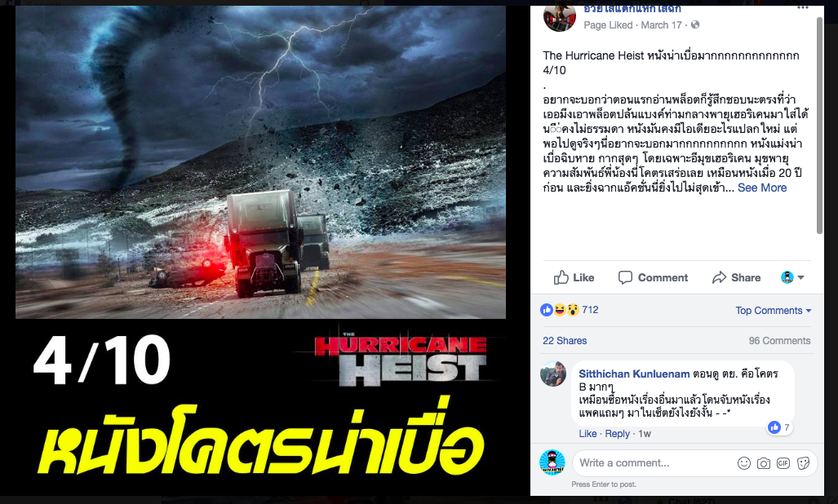View the reactions count 712
This screenshot has height=504, width=838.
pyautogui.click(x=590, y=310)
